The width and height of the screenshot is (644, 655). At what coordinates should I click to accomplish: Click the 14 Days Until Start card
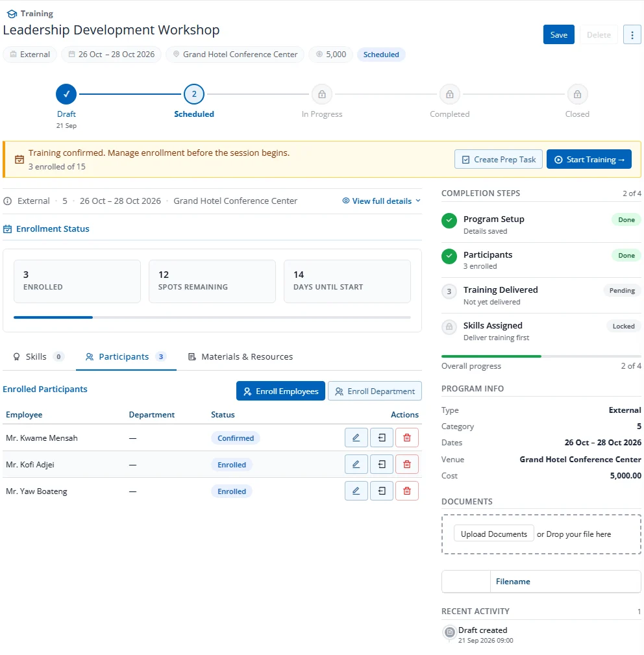(347, 281)
